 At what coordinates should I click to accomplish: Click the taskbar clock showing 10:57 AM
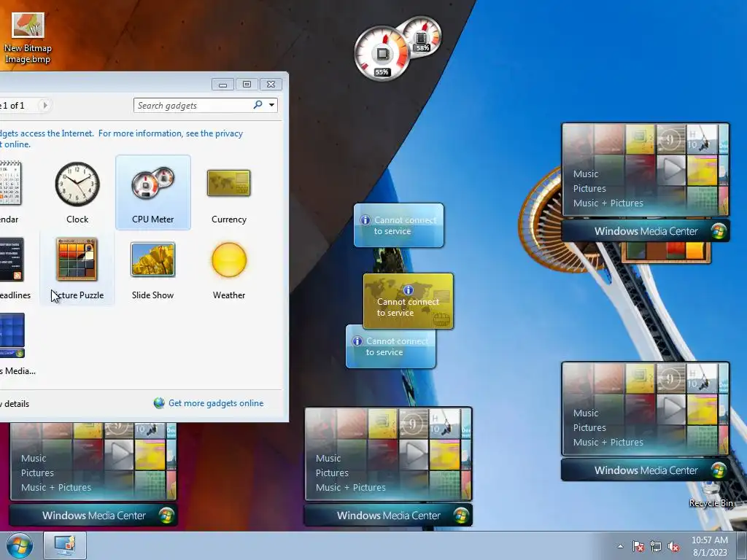pos(710,546)
